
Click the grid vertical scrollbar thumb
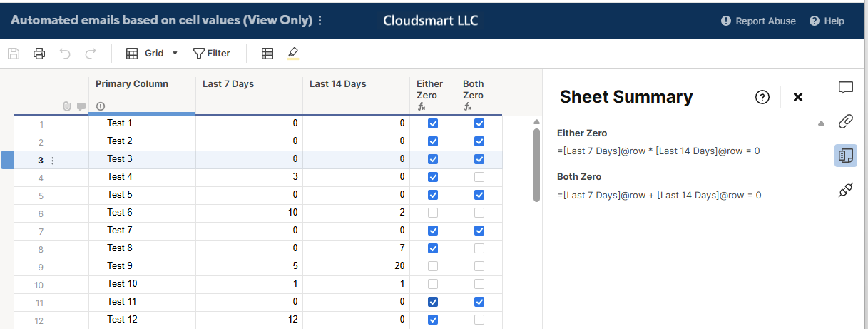pos(537,164)
